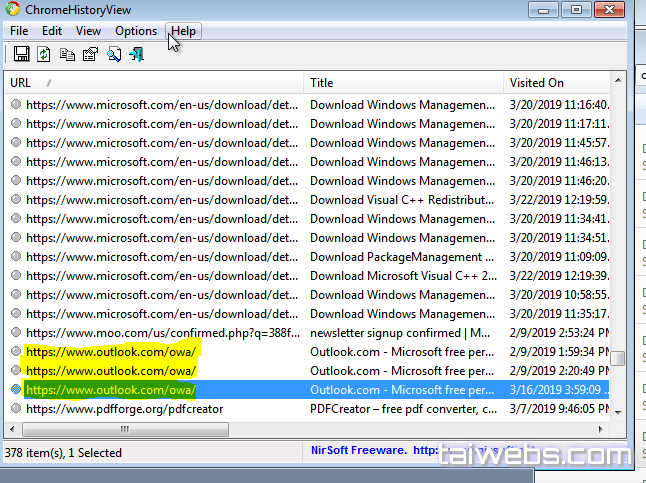Image resolution: width=646 pixels, height=483 pixels.
Task: Click the ChromeHistoryView title bar app icon
Action: point(12,9)
